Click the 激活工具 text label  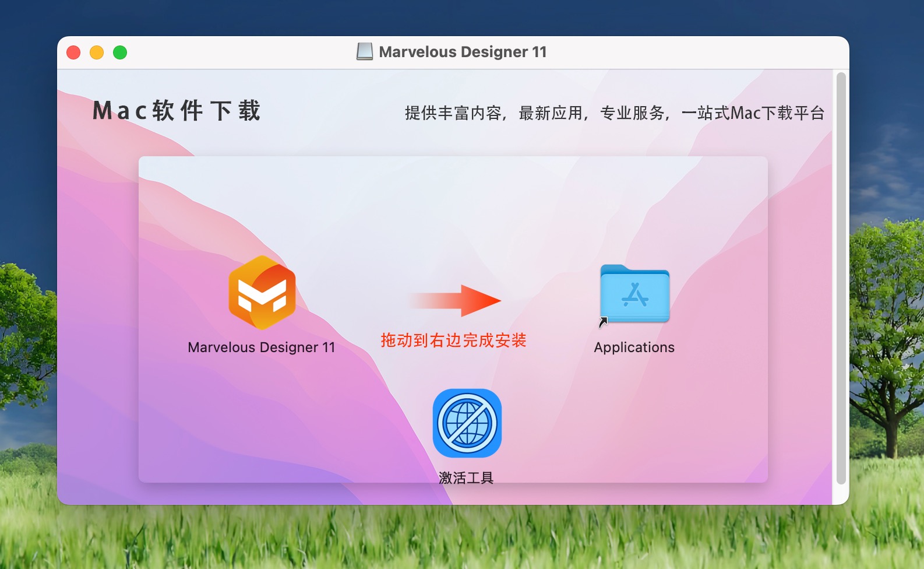tap(466, 478)
